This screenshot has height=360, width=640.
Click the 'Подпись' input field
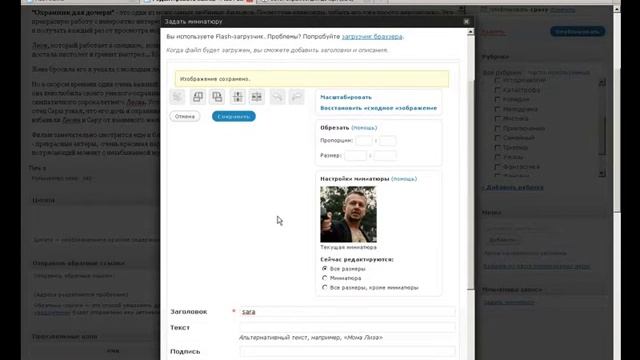point(347,351)
